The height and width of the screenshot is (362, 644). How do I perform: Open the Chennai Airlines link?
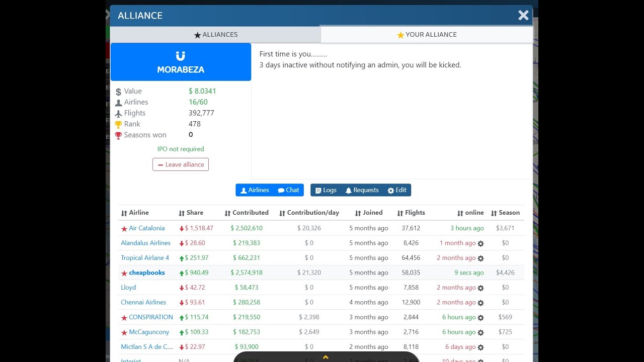point(143,302)
